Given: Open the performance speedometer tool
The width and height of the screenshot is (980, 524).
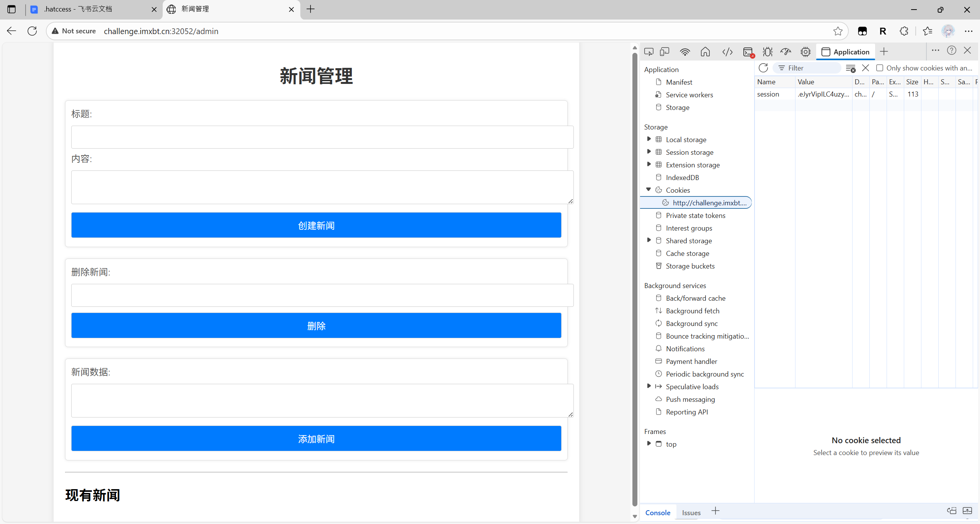Looking at the screenshot, I should coord(785,51).
